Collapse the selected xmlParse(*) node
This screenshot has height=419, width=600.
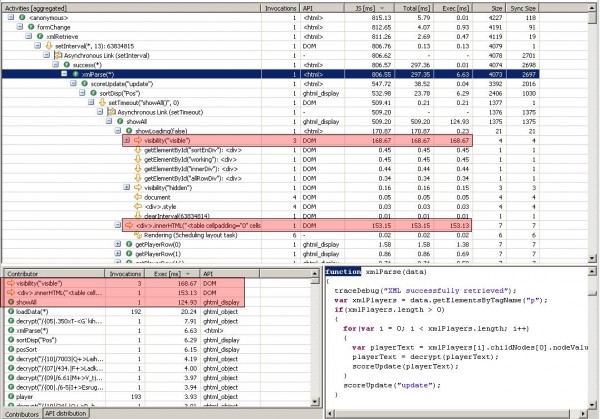[x=64, y=74]
